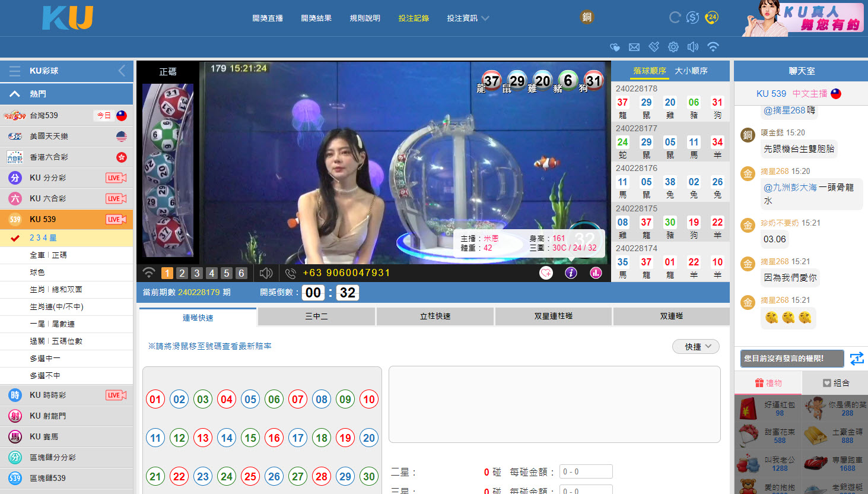Screen dimensions: 868x494
Task: Expand KU 六合彩 in the sidebar
Action: [66, 198]
